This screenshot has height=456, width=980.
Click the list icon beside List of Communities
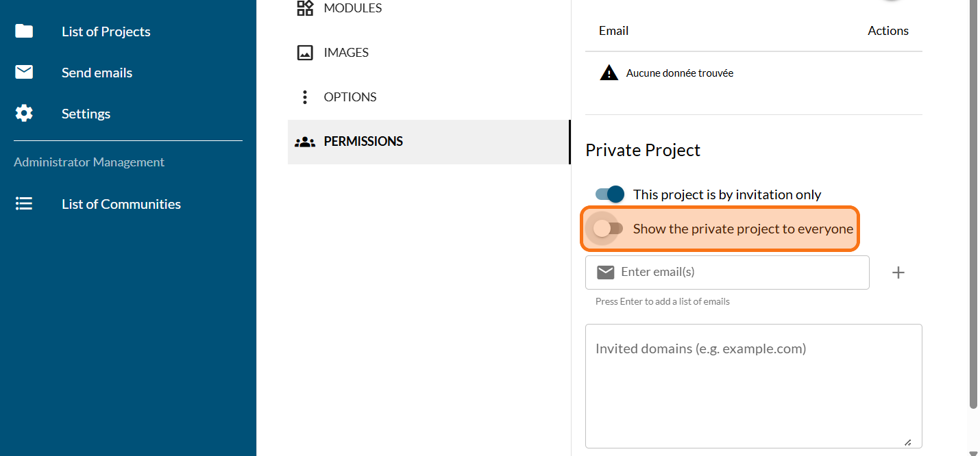[x=24, y=204]
